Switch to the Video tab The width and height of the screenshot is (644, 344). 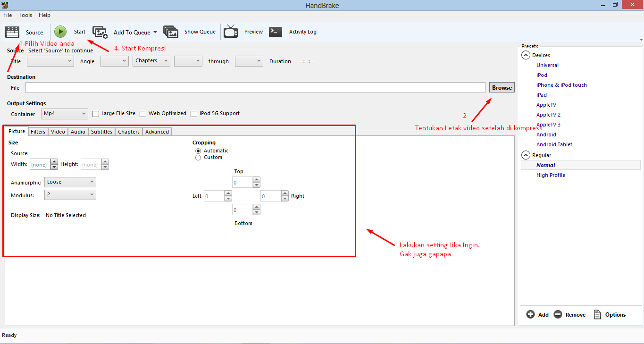pos(58,132)
